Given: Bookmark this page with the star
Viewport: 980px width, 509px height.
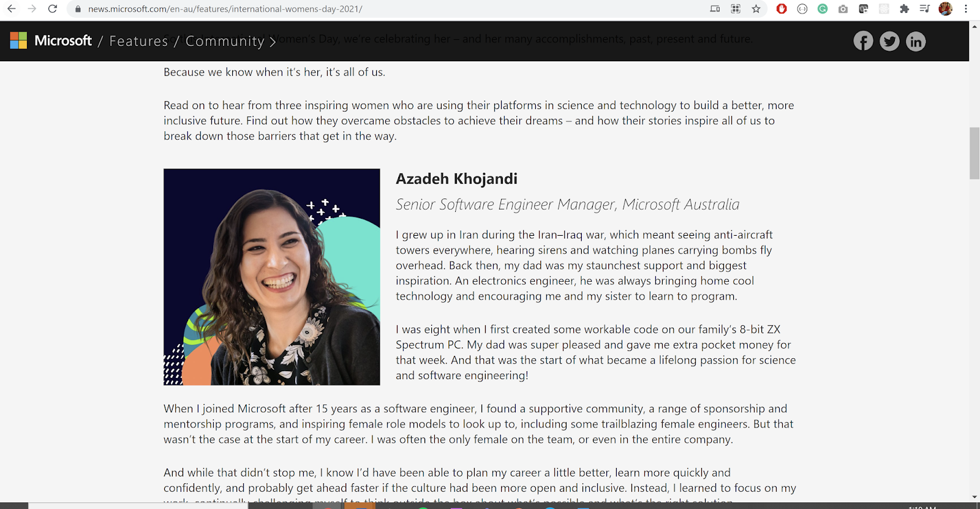Looking at the screenshot, I should pyautogui.click(x=756, y=9).
